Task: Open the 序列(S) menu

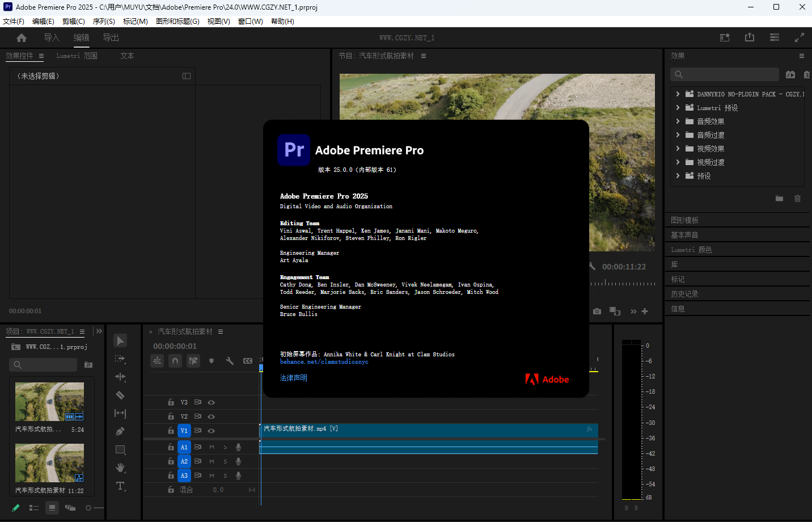Action: [104, 22]
